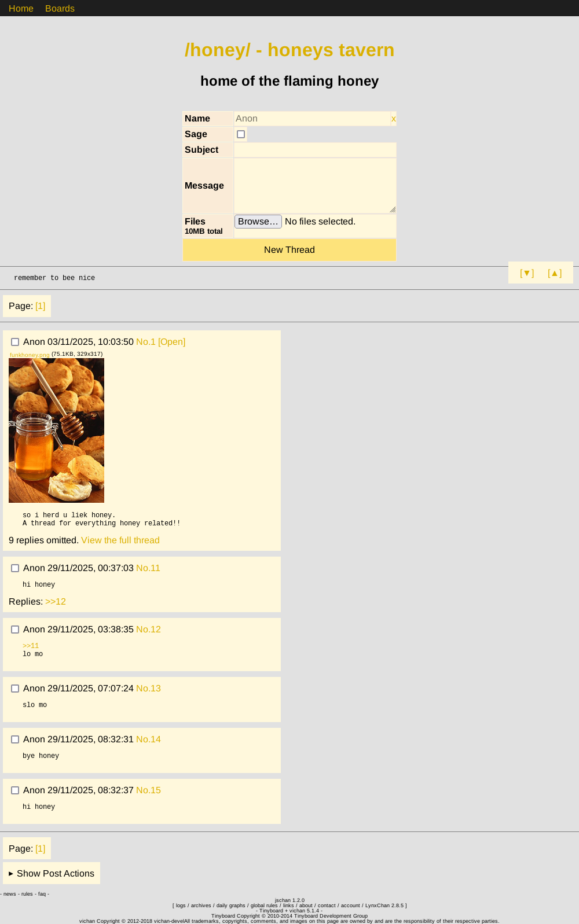Expand Show Post Actions
The height and width of the screenshot is (924, 579).
(52, 873)
